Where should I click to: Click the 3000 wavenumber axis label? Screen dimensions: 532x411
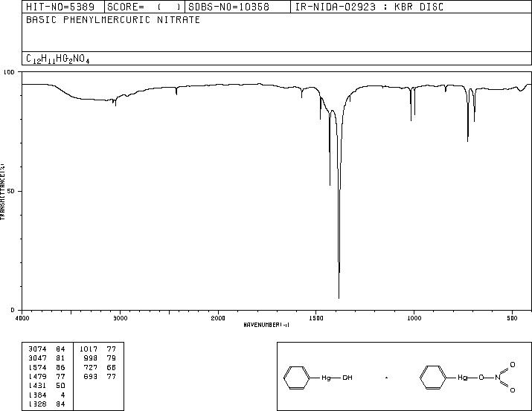[x=120, y=318]
